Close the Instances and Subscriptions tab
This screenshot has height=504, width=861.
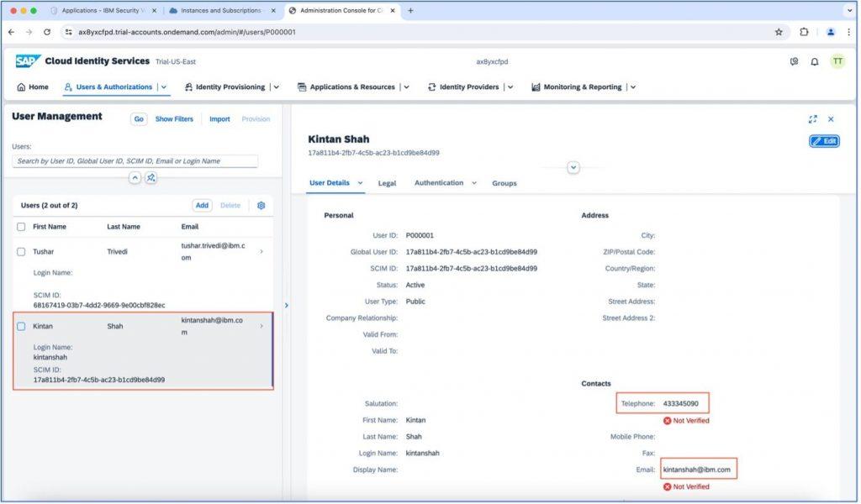(273, 10)
